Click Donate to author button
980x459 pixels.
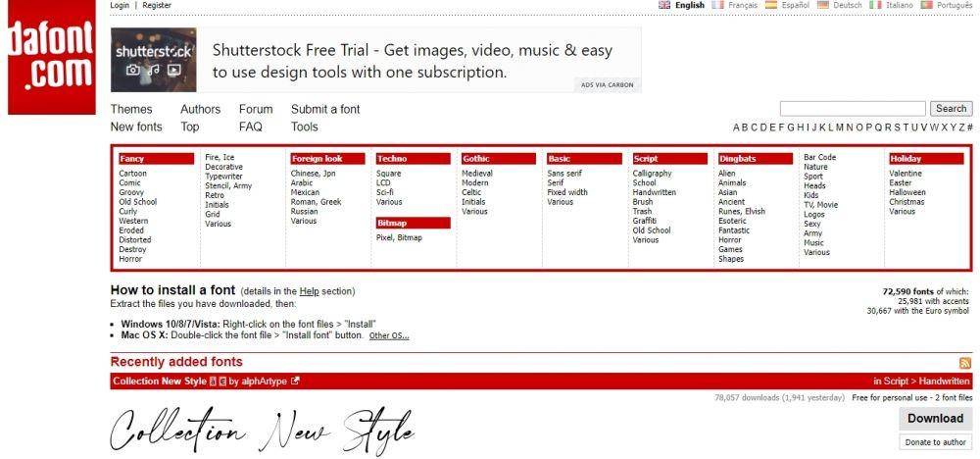[x=936, y=442]
